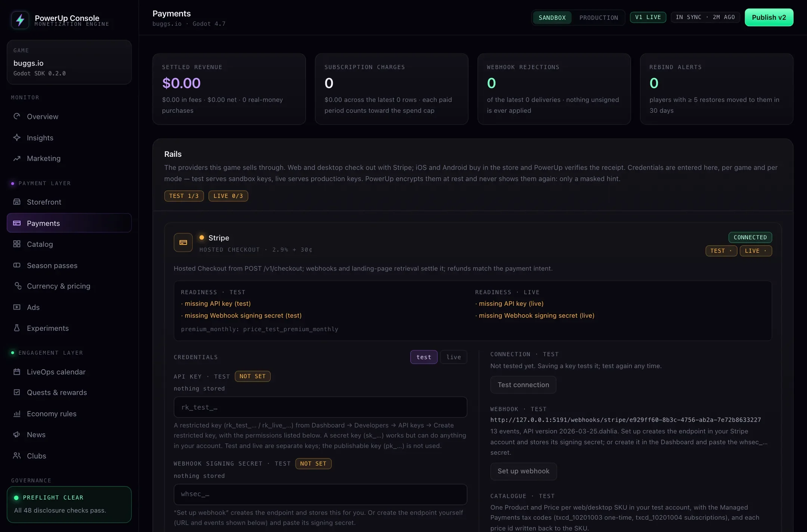Click the Quests & rewards checkbox icon
The width and height of the screenshot is (807, 532).
pyautogui.click(x=17, y=392)
